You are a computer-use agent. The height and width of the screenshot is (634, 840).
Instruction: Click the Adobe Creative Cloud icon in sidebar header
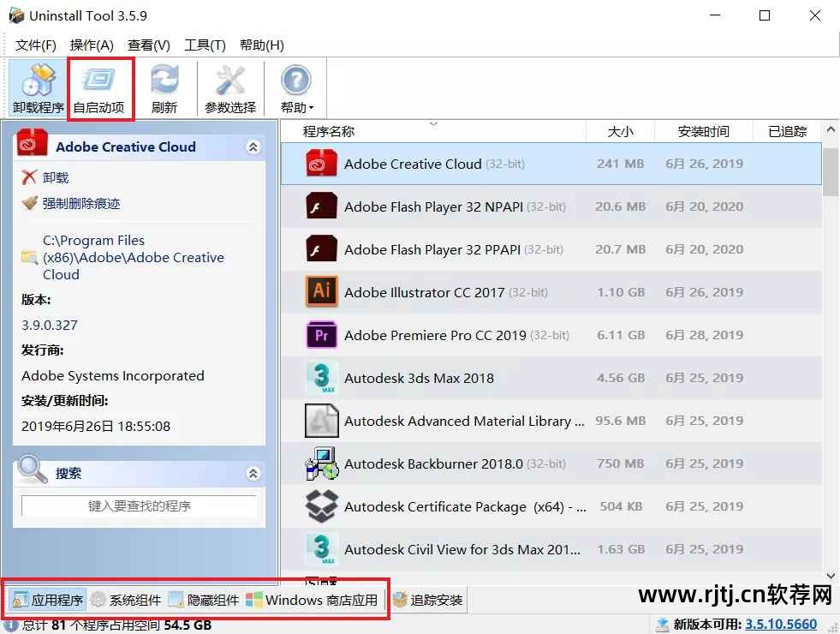click(x=33, y=143)
